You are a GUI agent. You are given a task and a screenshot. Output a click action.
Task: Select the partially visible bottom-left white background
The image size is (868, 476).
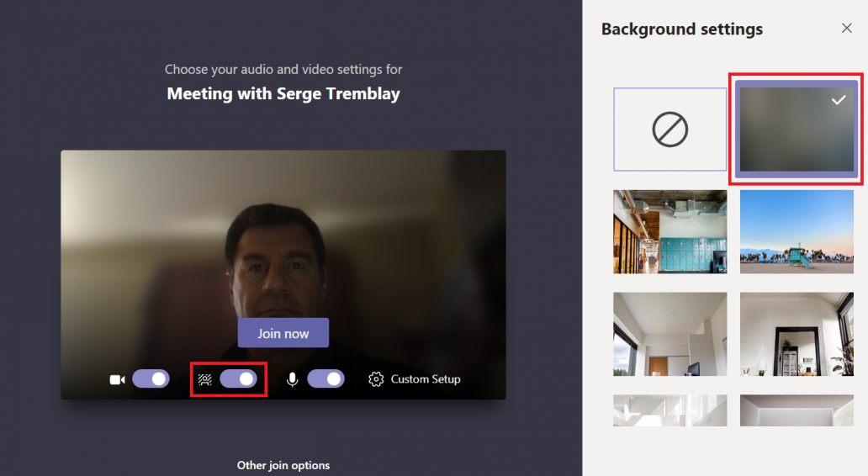(x=670, y=410)
